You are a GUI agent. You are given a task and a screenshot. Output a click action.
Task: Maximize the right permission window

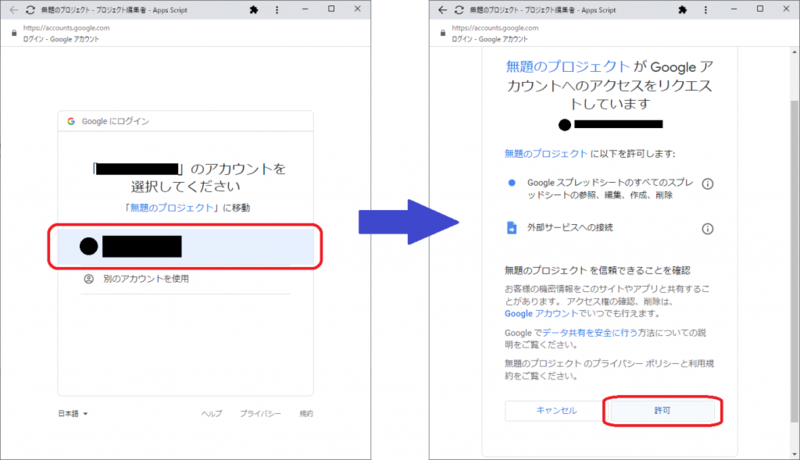760,9
